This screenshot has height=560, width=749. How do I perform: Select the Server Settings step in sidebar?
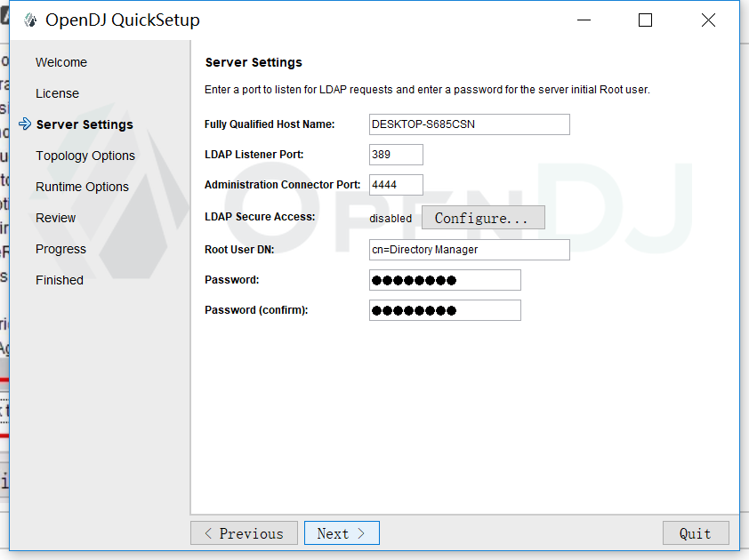pos(85,124)
